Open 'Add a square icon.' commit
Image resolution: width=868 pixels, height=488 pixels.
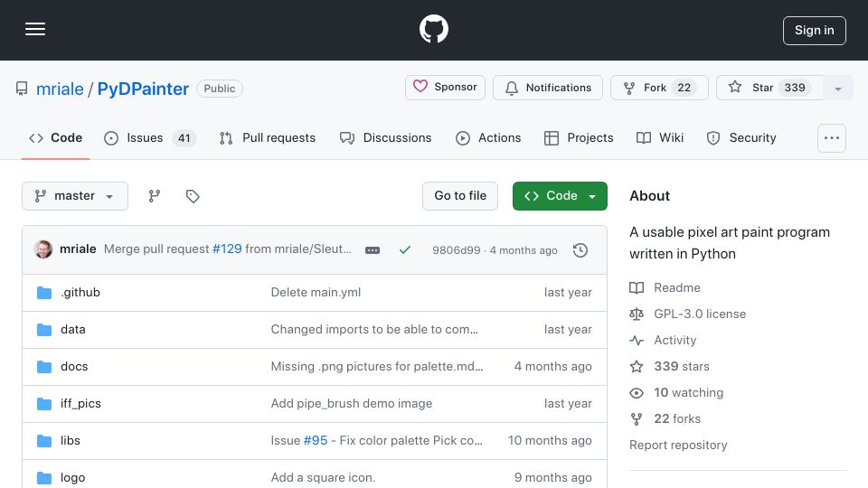323,477
